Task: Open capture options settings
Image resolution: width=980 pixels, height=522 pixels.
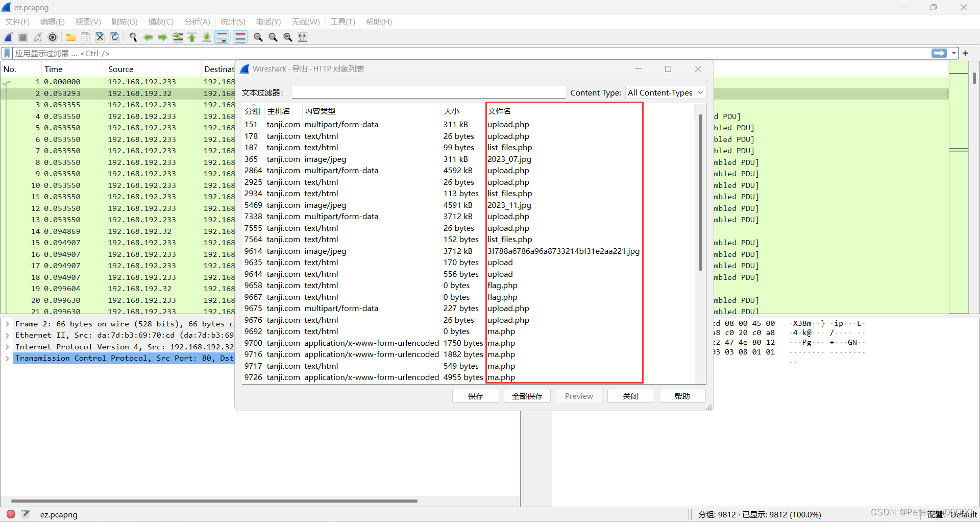Action: point(53,37)
